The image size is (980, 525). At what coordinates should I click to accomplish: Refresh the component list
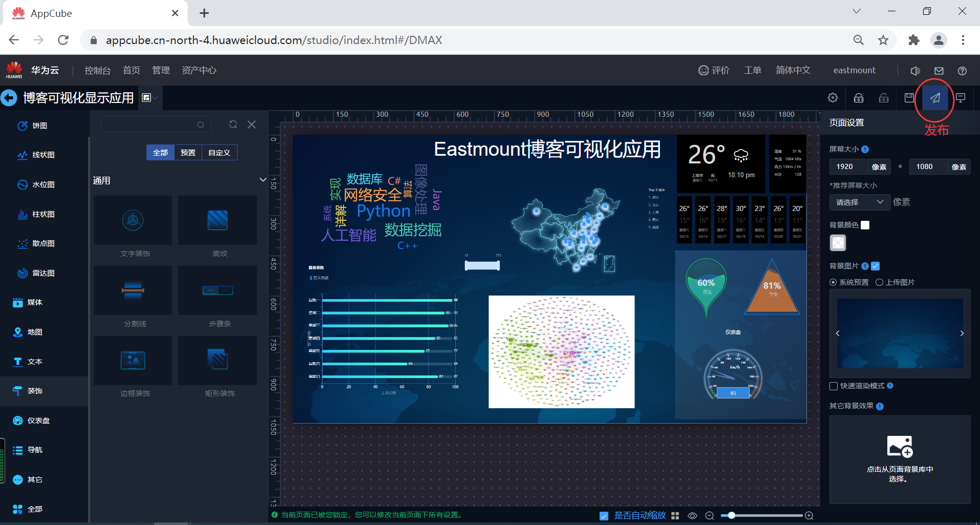[x=233, y=124]
